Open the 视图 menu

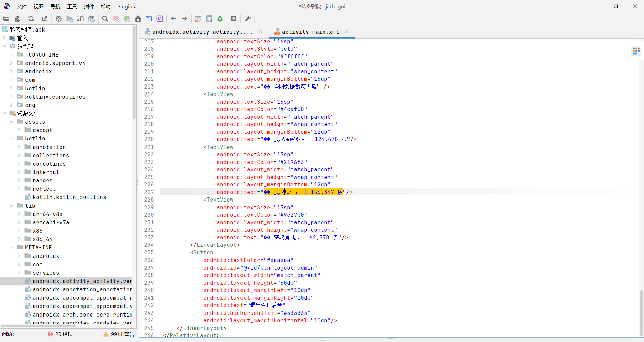point(39,6)
